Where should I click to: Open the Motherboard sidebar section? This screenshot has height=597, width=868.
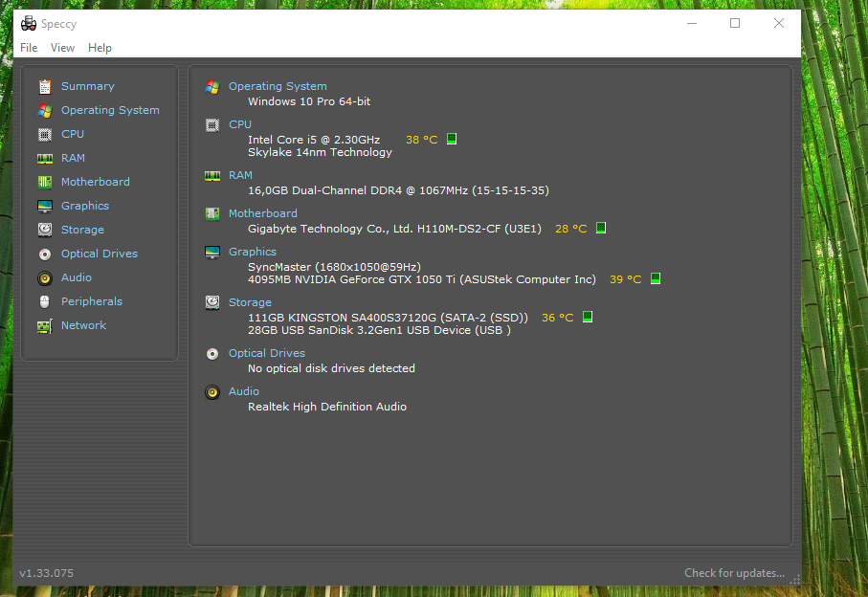tap(95, 182)
